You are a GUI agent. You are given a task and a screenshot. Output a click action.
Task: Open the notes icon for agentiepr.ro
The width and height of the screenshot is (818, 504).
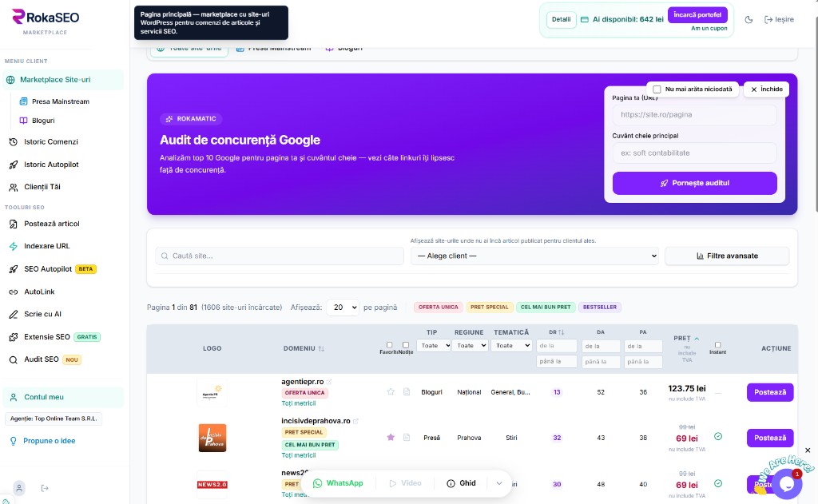click(407, 392)
